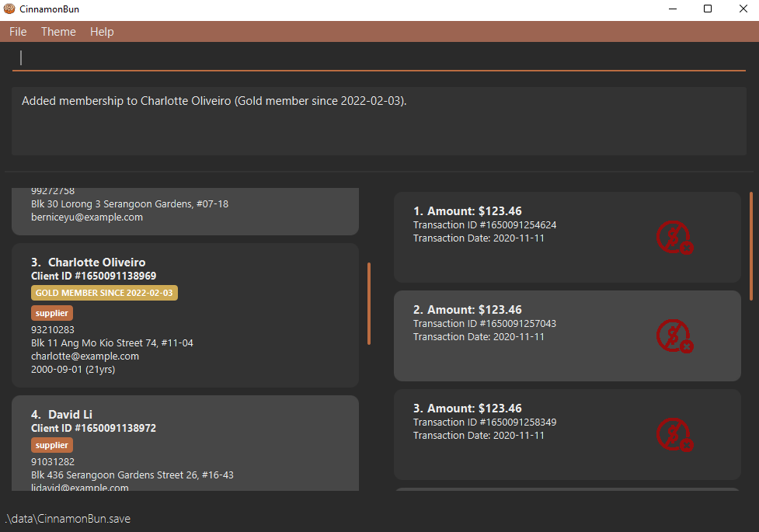Click the transaction list scrollbar thumb

(x=751, y=246)
